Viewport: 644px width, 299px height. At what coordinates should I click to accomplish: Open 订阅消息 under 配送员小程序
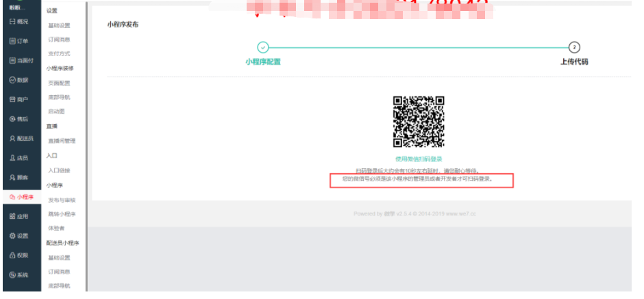point(59,272)
